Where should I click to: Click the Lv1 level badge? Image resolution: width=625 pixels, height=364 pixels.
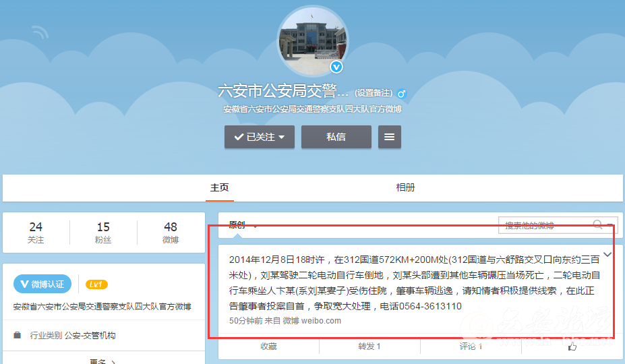tap(96, 284)
